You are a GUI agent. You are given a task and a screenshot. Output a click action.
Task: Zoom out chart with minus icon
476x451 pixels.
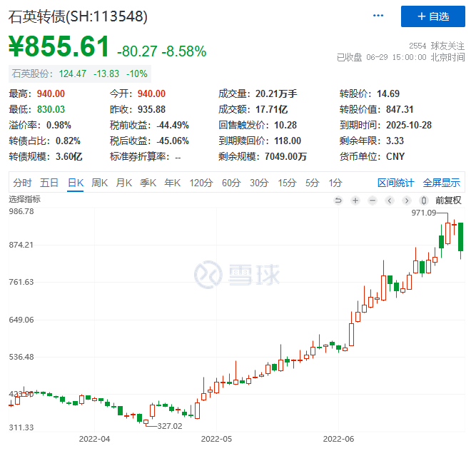point(373,201)
